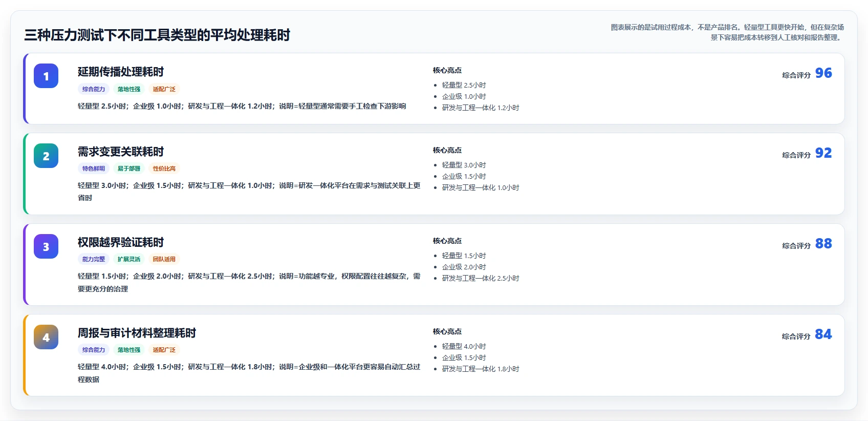Click the rank 1 number badge
This screenshot has height=421, width=868.
click(x=46, y=76)
